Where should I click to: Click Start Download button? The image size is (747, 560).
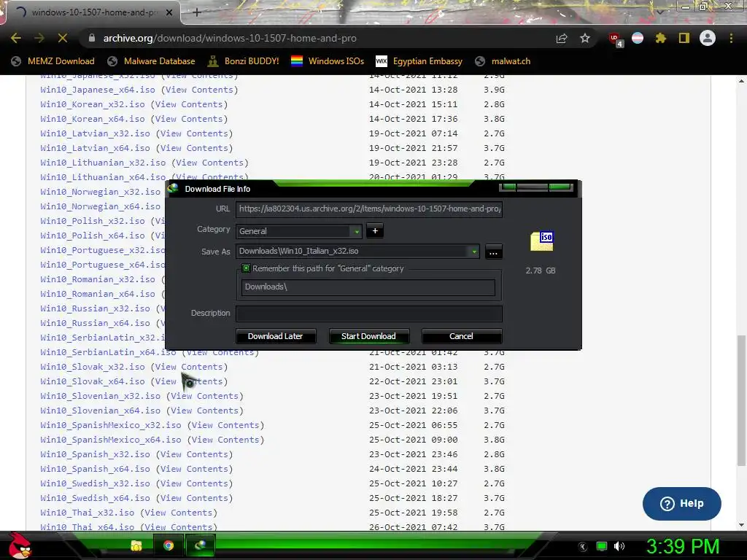(368, 336)
